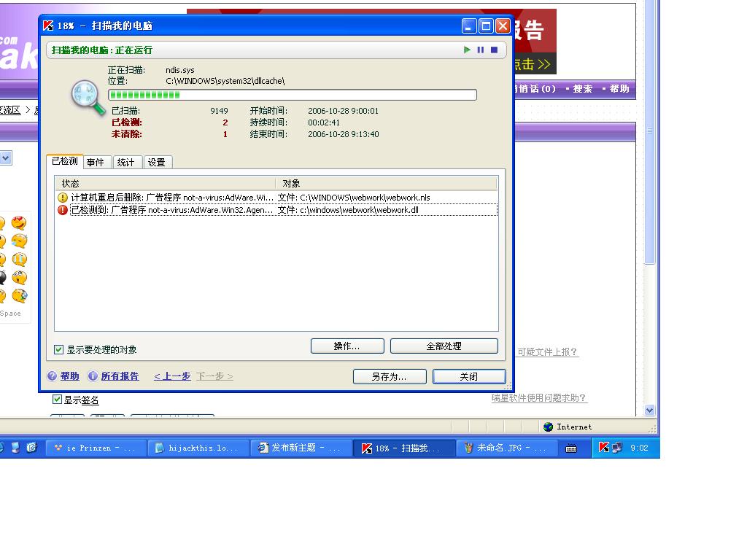Viewport: 747px width, 560px height.
Task: Sort by the 对象 column header
Action: (x=387, y=183)
